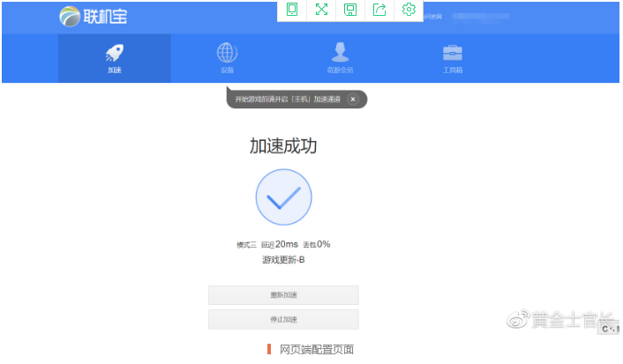This screenshot has height=364, width=623.
Task: Open the 加速 rocket tab
Action: [x=115, y=58]
